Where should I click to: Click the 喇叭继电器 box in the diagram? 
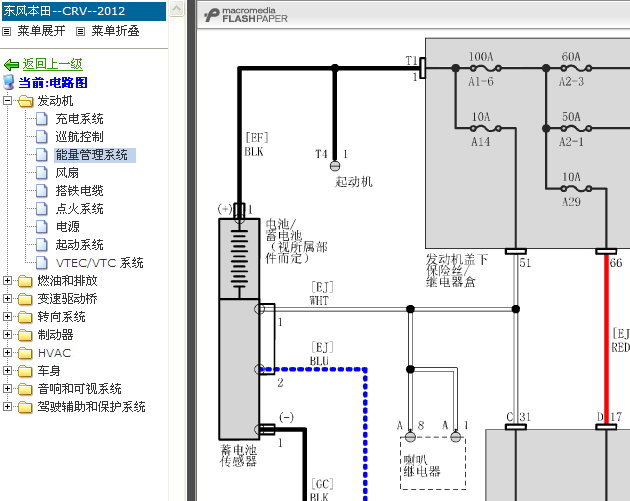tap(433, 463)
